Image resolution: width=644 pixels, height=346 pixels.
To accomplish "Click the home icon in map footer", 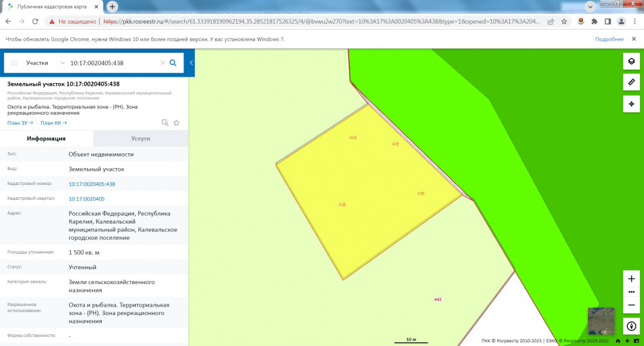I will click(618, 341).
